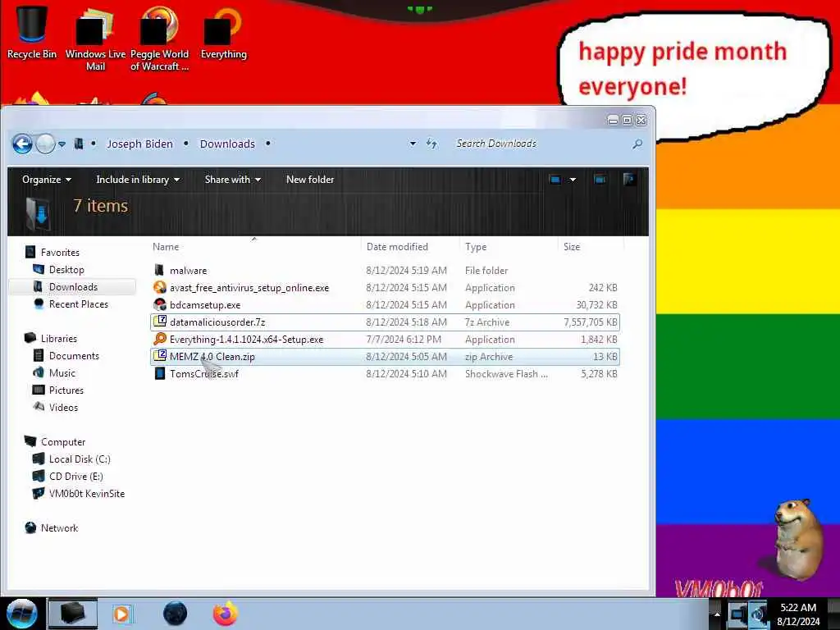Screen dimensions: 840x630
Task: Select Computer in the navigation pane
Action: [x=63, y=442]
